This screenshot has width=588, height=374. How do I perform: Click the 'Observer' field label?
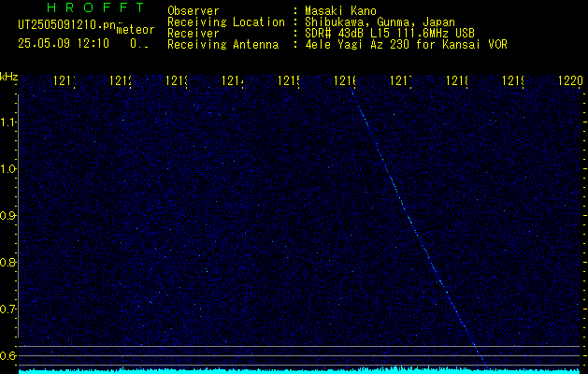click(x=194, y=11)
